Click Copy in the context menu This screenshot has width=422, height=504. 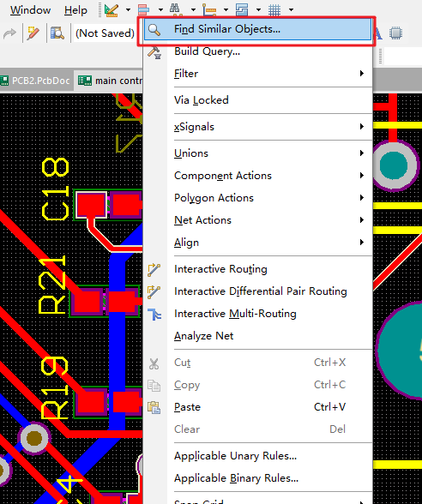(257, 385)
